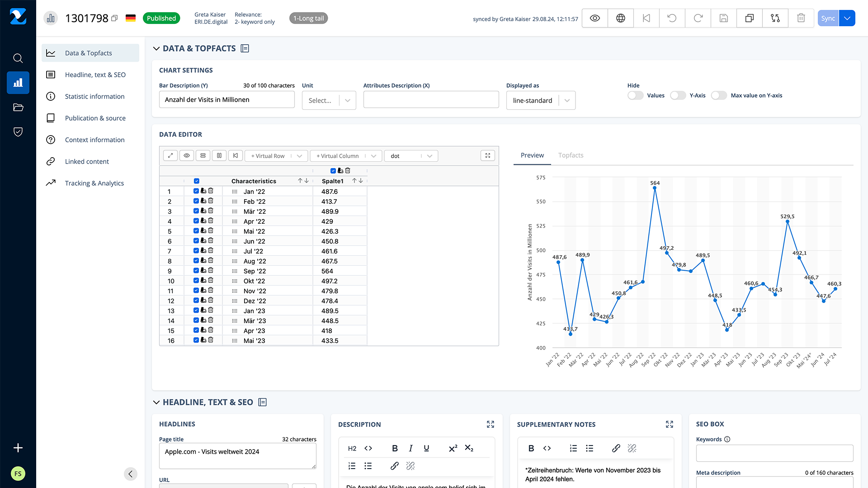This screenshot has width=868, height=488.
Task: Open the search icon in the left sidebar
Action: (18, 58)
